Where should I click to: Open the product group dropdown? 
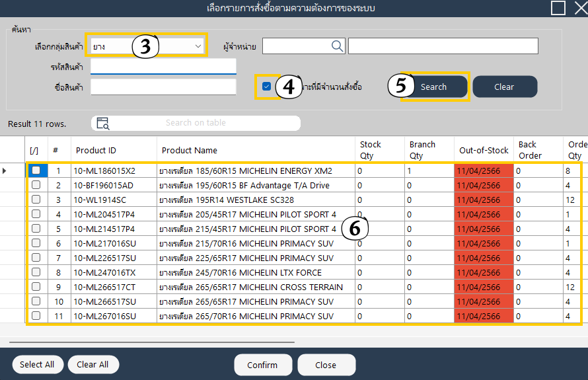198,46
